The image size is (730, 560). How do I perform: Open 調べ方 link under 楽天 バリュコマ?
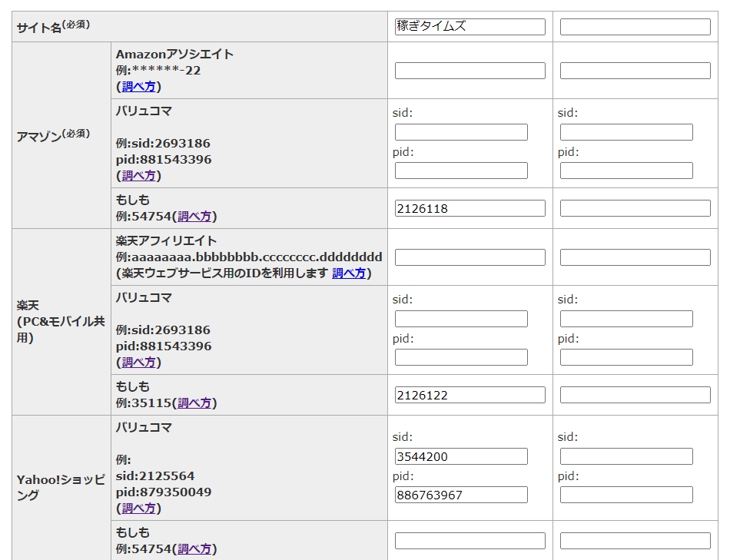pos(138,362)
